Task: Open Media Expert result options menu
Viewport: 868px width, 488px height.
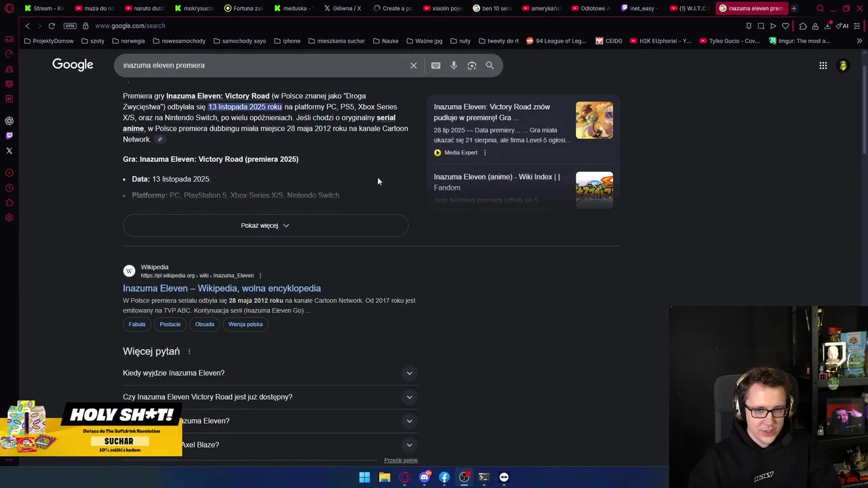Action: (485, 152)
